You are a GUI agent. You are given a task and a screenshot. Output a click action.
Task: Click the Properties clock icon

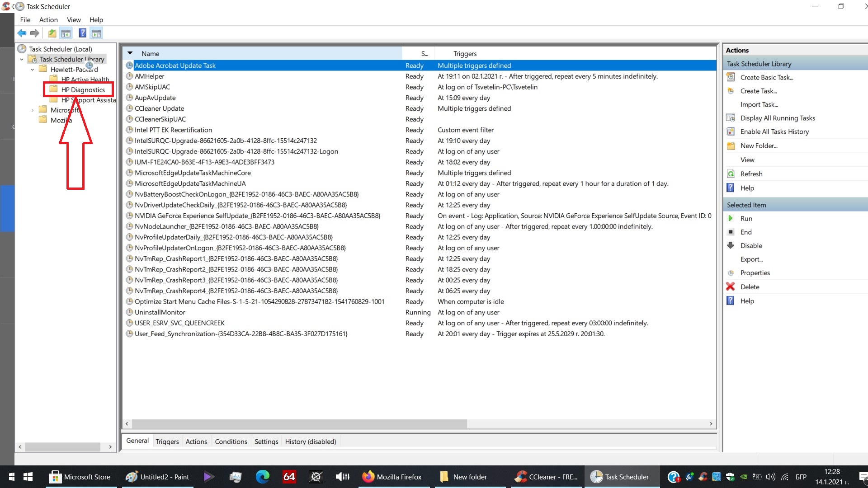(x=731, y=273)
